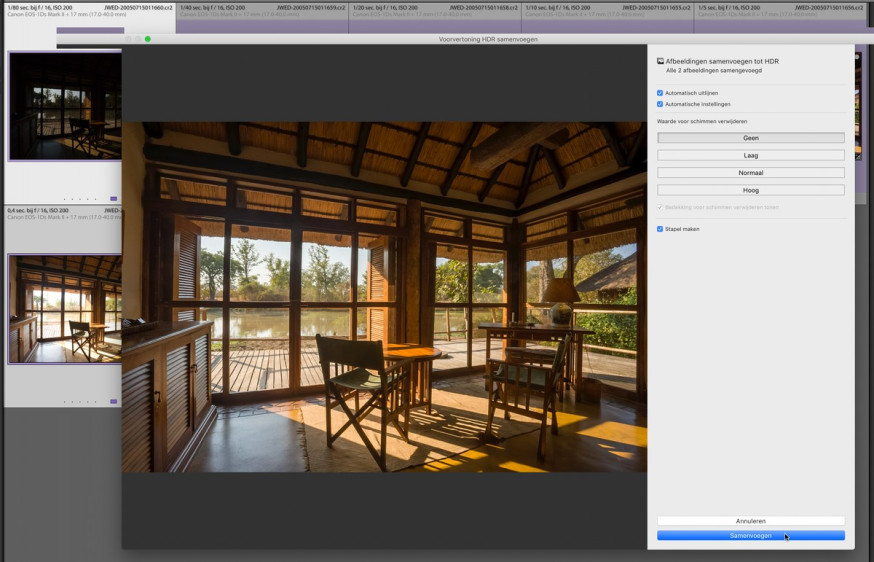874x562 pixels.
Task: Select the 'Laag' deghost amount
Action: click(751, 156)
